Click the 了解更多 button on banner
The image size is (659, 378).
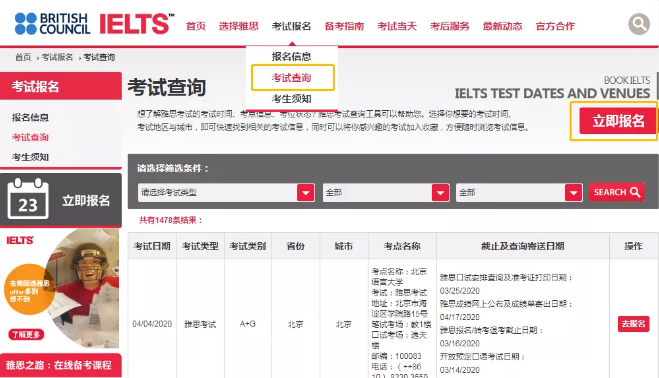click(26, 335)
